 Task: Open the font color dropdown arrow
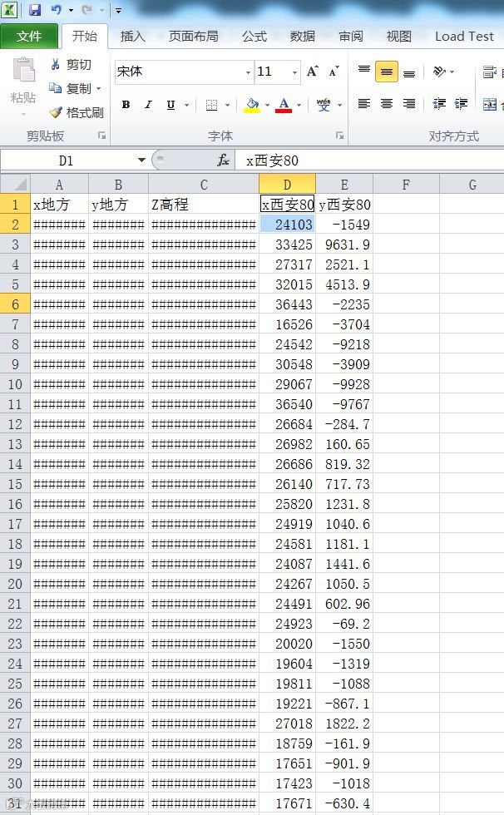pyautogui.click(x=299, y=105)
